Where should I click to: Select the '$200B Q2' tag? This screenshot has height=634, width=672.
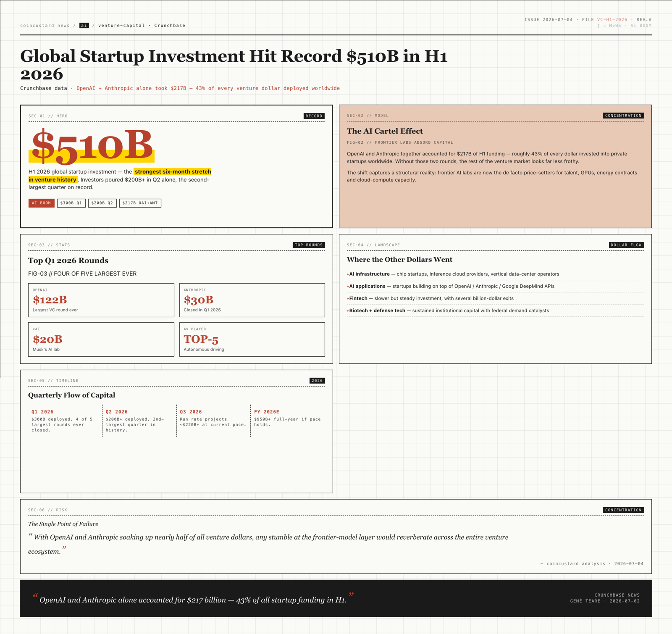(x=102, y=203)
